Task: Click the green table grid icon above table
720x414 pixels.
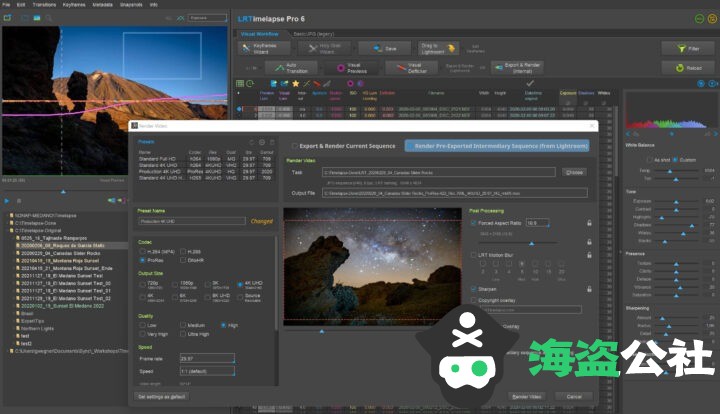Action: [x=240, y=84]
